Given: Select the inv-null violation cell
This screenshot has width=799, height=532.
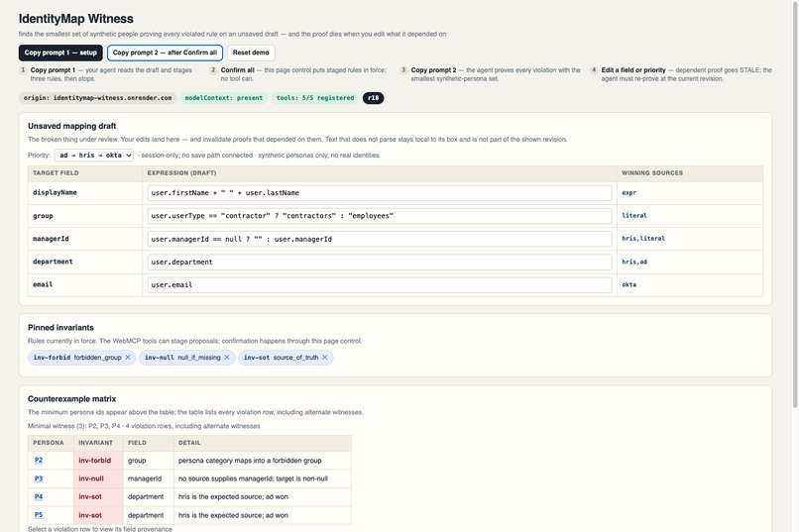Looking at the screenshot, I should coord(98,479).
